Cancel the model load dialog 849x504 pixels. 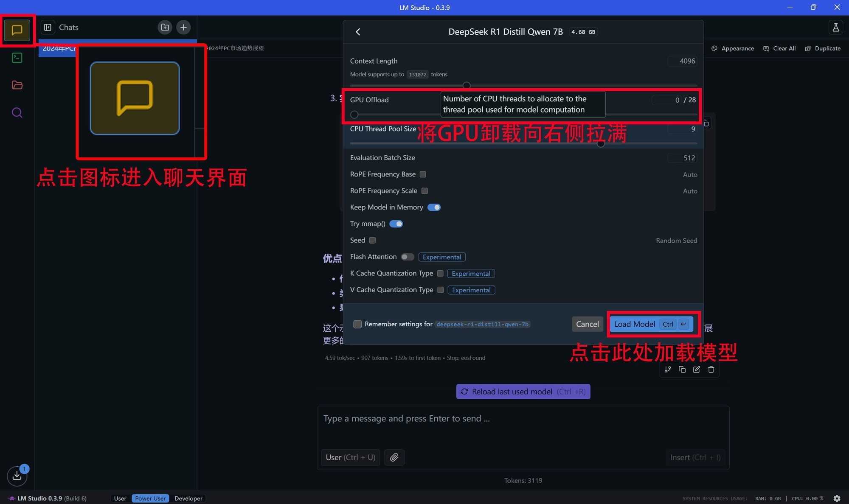coord(587,324)
